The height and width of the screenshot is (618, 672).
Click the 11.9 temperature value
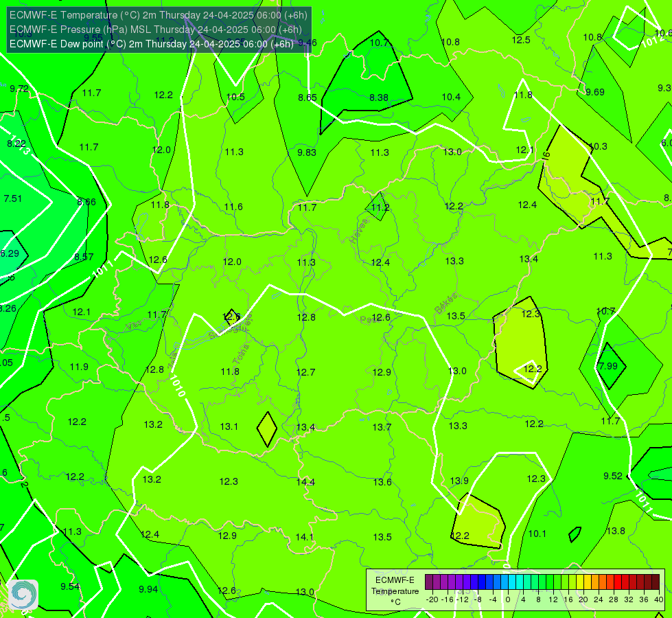pyautogui.click(x=79, y=367)
